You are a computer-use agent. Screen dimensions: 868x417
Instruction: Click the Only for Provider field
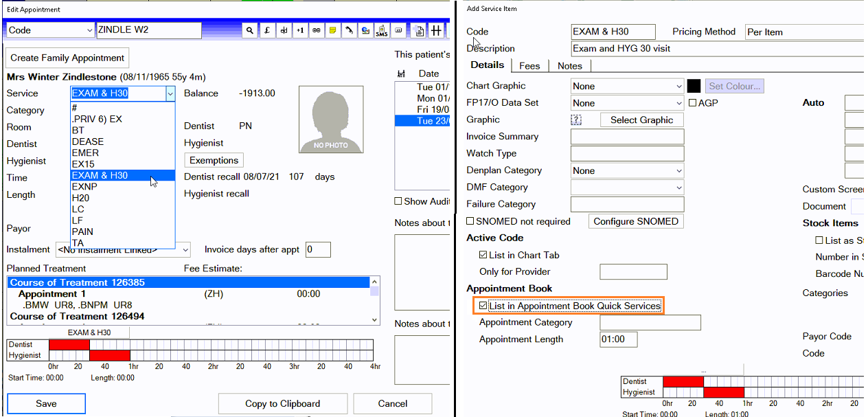[x=633, y=271]
